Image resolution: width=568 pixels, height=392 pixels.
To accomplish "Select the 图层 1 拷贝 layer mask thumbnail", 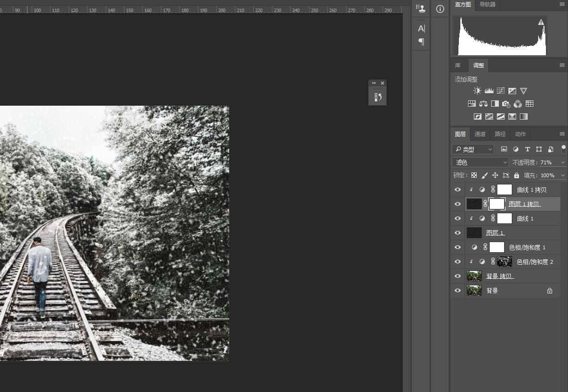I will [x=497, y=204].
